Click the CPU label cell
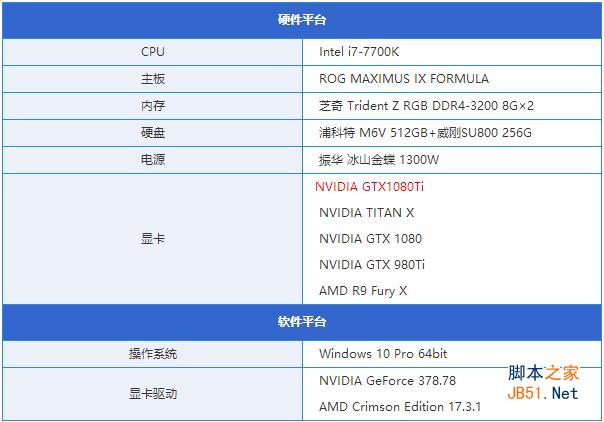Viewport: 604px width, 422px height. coord(153,51)
